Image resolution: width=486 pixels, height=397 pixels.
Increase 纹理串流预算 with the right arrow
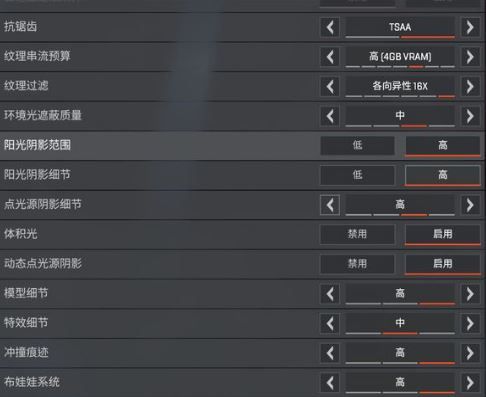[470, 57]
